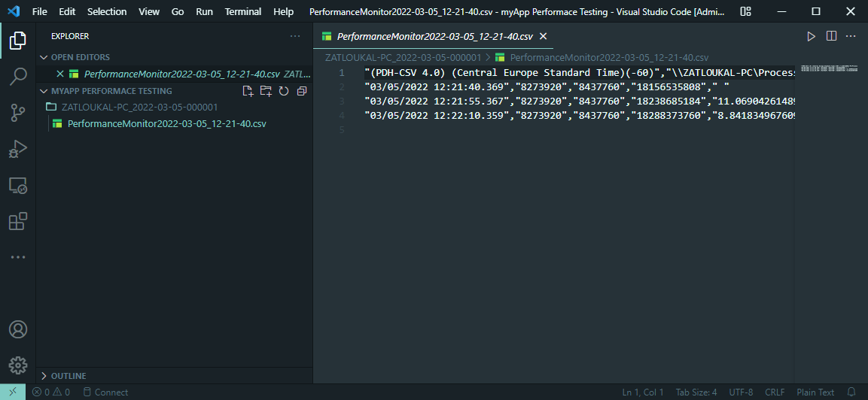The width and height of the screenshot is (868, 400).
Task: Open the Extensions view
Action: (18, 221)
